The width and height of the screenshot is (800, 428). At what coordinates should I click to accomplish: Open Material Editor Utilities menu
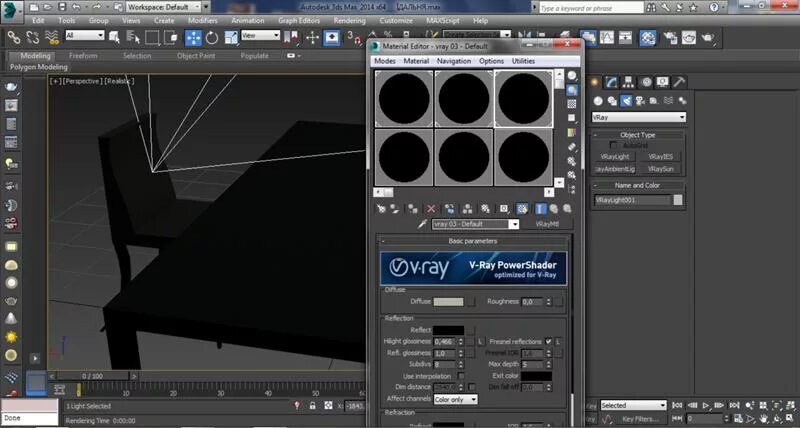[x=523, y=61]
